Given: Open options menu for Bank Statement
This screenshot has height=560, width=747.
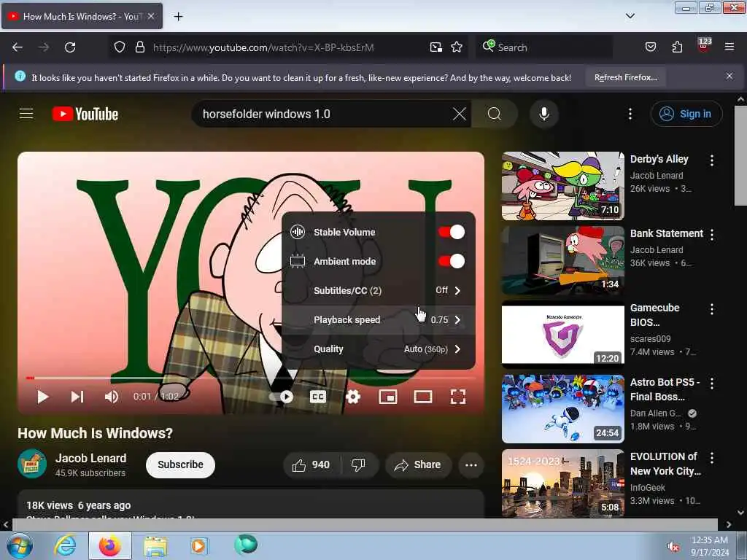Looking at the screenshot, I should (x=712, y=234).
